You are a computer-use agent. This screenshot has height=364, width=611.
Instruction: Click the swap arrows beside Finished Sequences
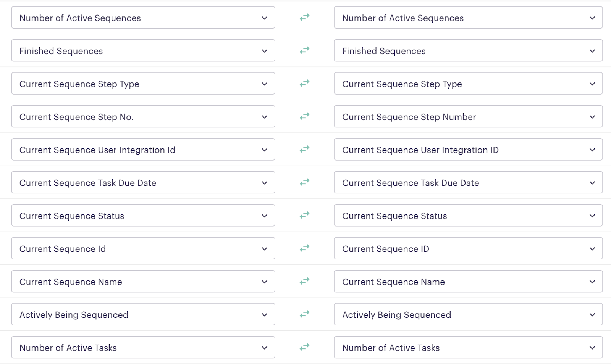(x=304, y=50)
